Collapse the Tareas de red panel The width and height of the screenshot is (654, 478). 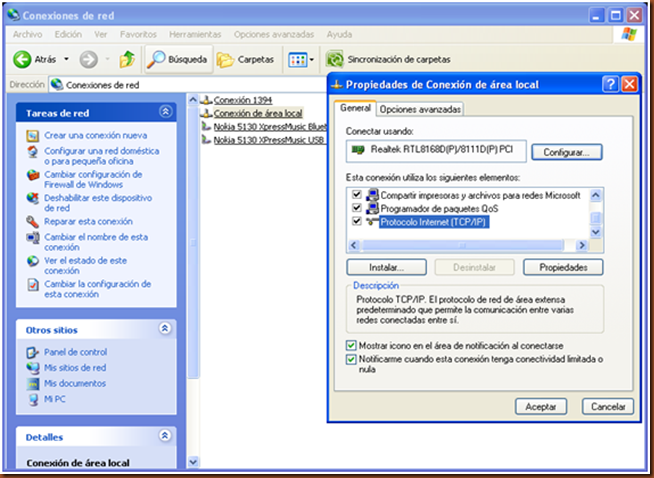165,112
